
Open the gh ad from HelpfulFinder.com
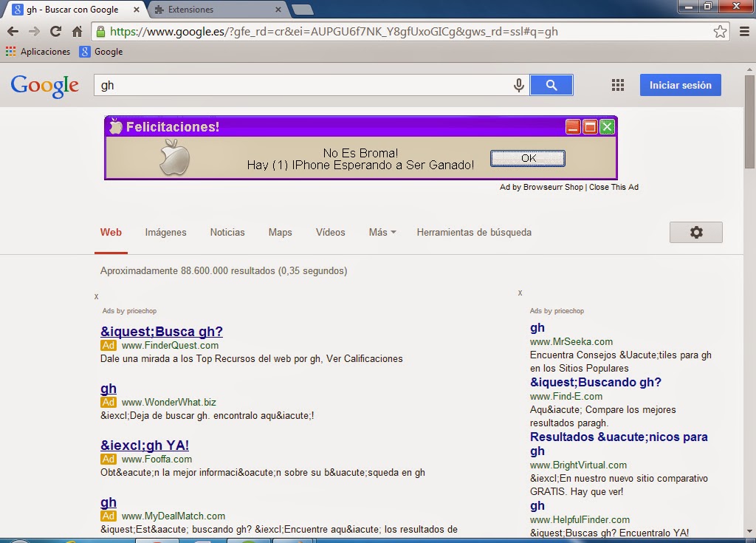(537, 506)
